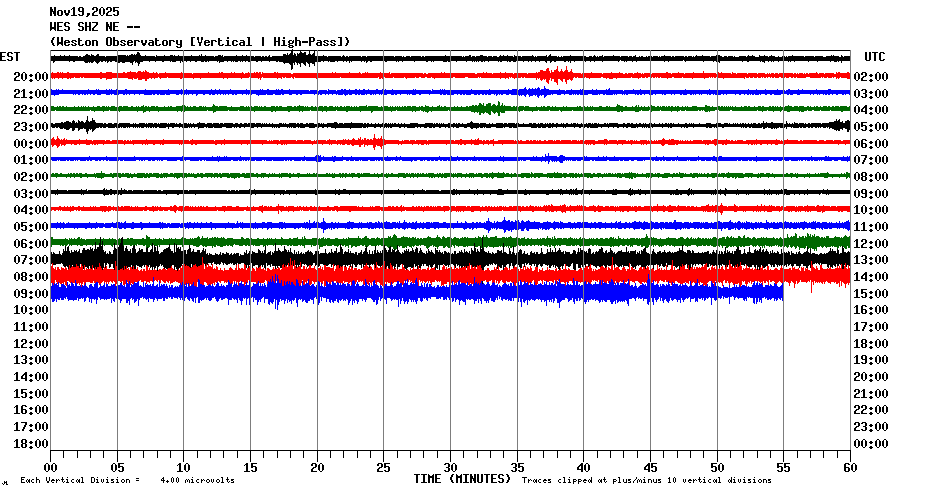The height and width of the screenshot is (494, 930).
Task: Click the end of the blue 09:00 trace
Action: click(x=781, y=293)
